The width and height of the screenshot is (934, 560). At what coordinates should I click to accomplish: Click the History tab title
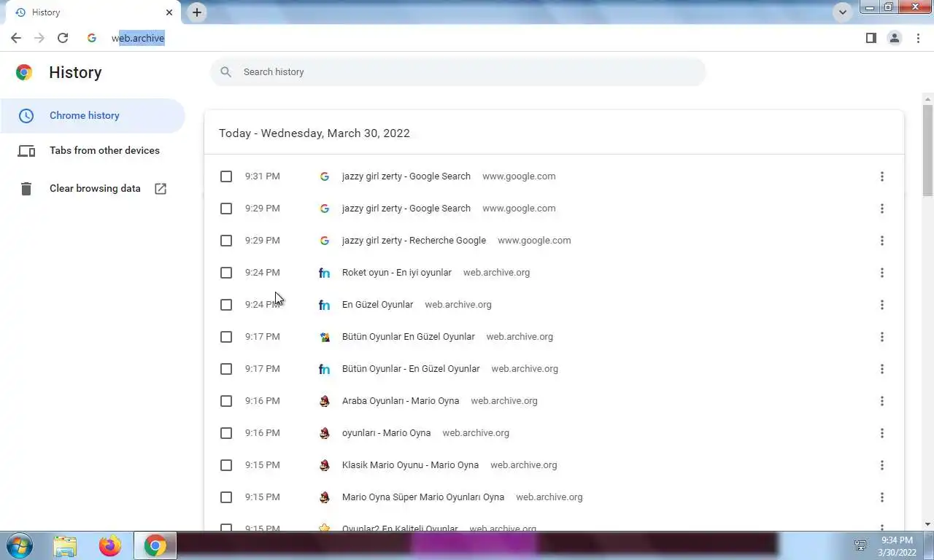click(x=46, y=12)
